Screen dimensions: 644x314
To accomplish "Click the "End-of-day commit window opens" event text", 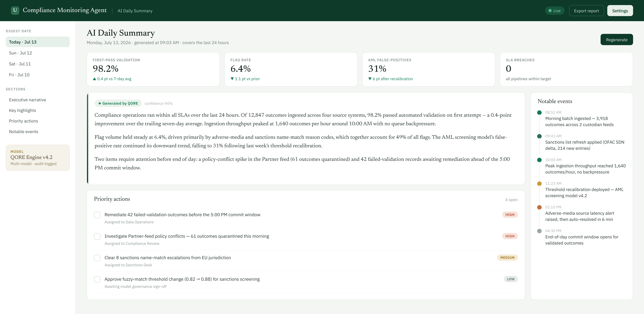I will 582,240.
